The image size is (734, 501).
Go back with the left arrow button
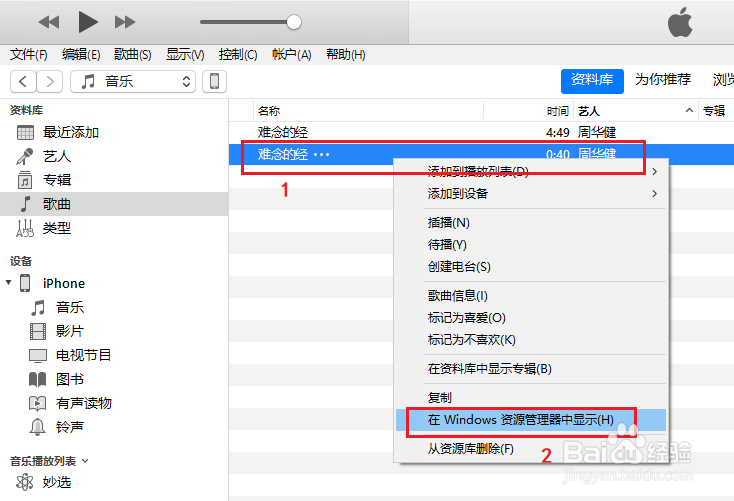[23, 81]
